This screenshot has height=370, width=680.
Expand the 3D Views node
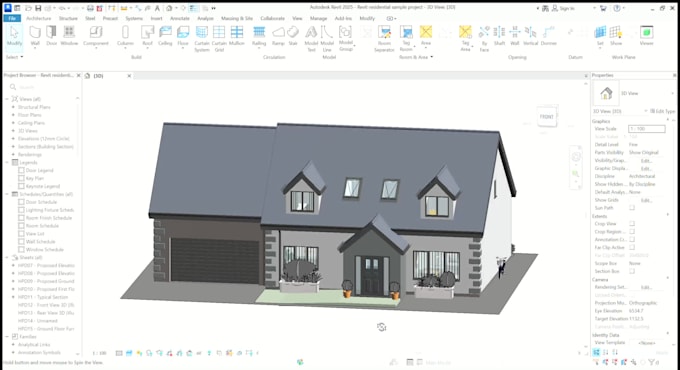[13, 131]
